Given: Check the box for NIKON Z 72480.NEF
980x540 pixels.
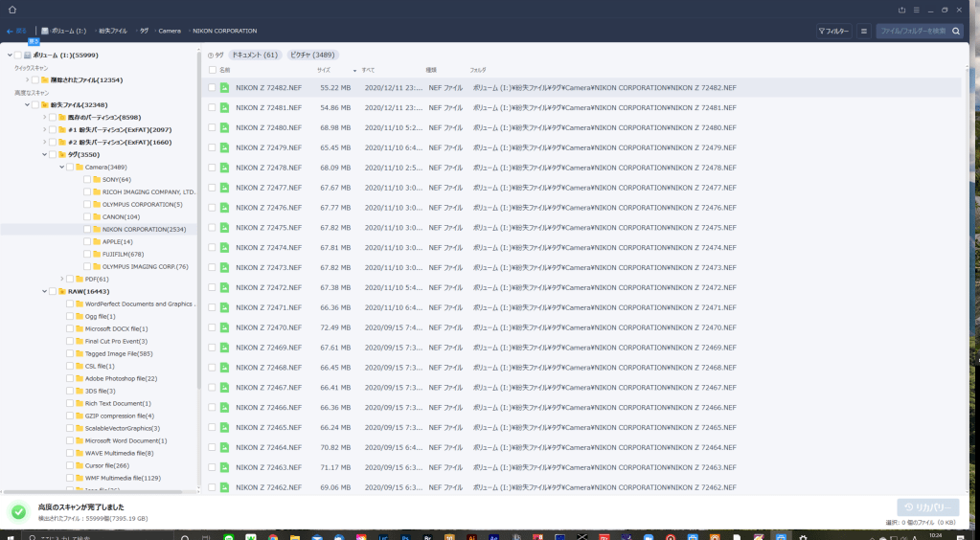Looking at the screenshot, I should (212, 128).
